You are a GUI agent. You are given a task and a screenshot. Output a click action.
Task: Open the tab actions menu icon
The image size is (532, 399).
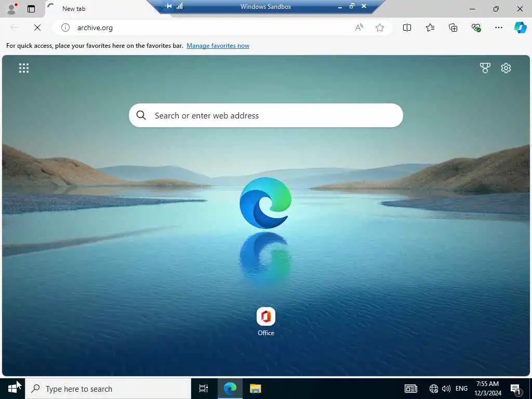point(31,9)
